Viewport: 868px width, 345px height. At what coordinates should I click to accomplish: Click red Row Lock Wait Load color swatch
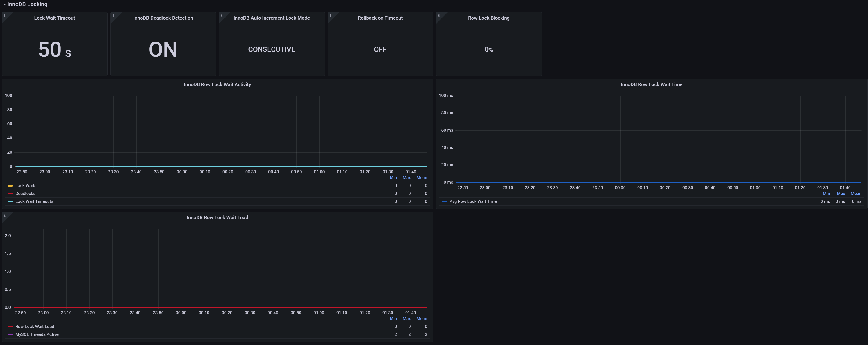pyautogui.click(x=10, y=327)
